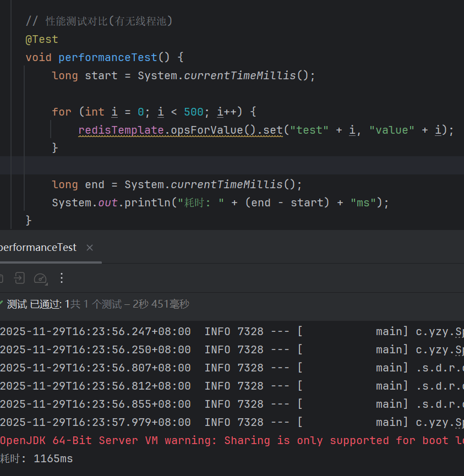Close the performanceTest run tab
Screen dimensions: 464x476
click(x=90, y=248)
